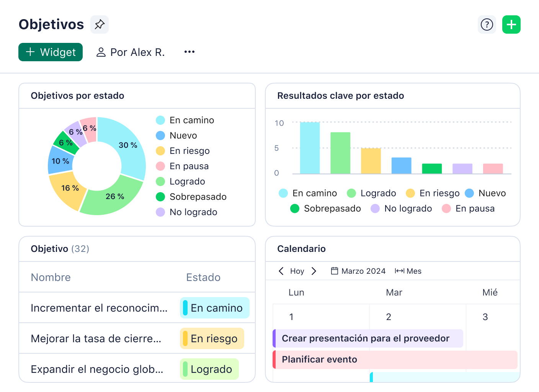This screenshot has width=539, height=392.
Task: Click the Hoy button in Calendario
Action: [x=297, y=271]
